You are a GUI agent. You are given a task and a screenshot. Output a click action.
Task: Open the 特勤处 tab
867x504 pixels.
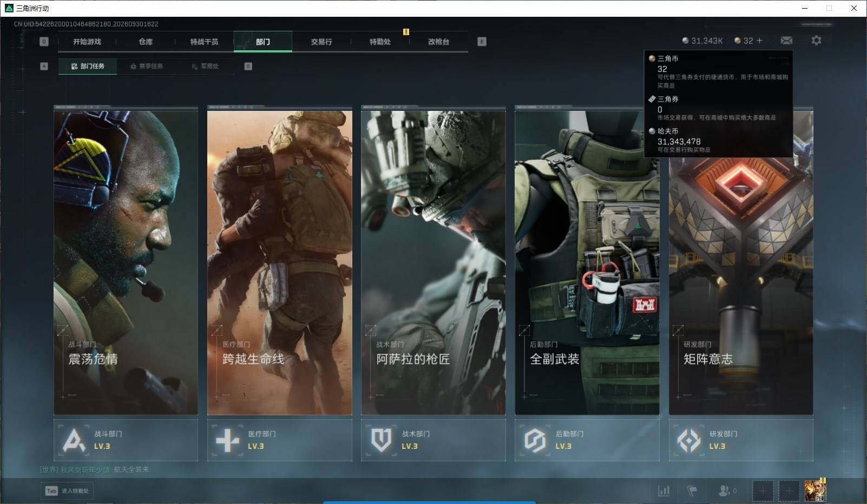[380, 42]
